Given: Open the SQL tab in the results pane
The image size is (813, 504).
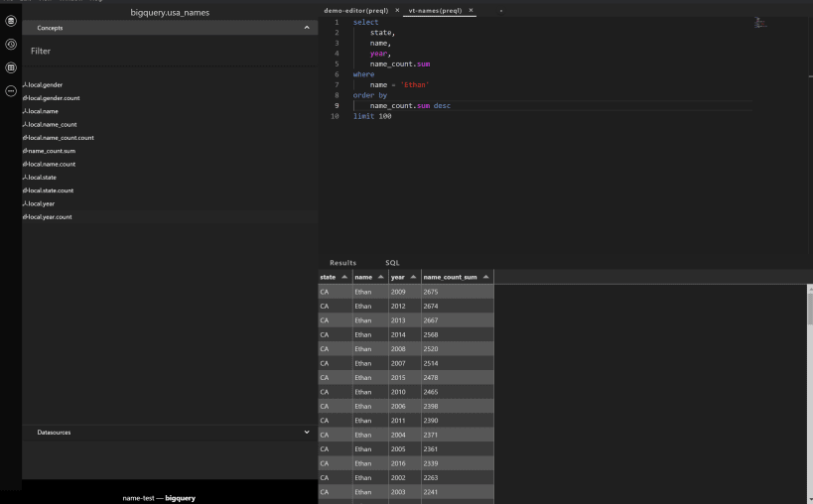Looking at the screenshot, I should [392, 263].
